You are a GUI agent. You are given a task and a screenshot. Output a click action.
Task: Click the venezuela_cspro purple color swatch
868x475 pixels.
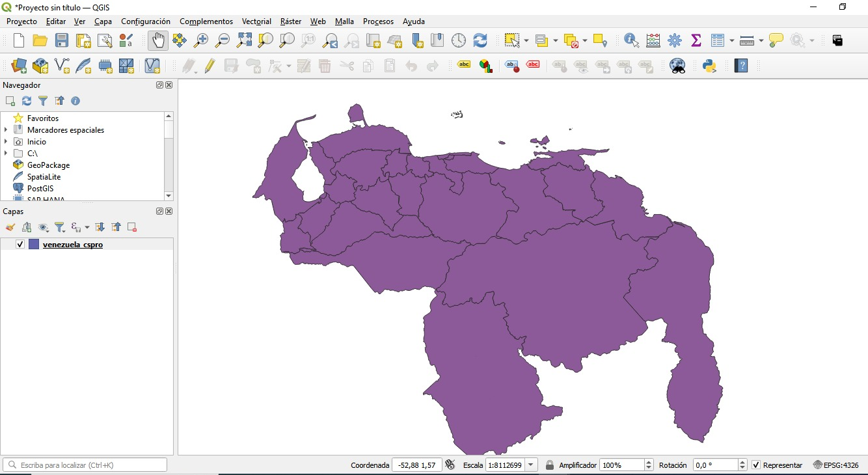tap(34, 245)
